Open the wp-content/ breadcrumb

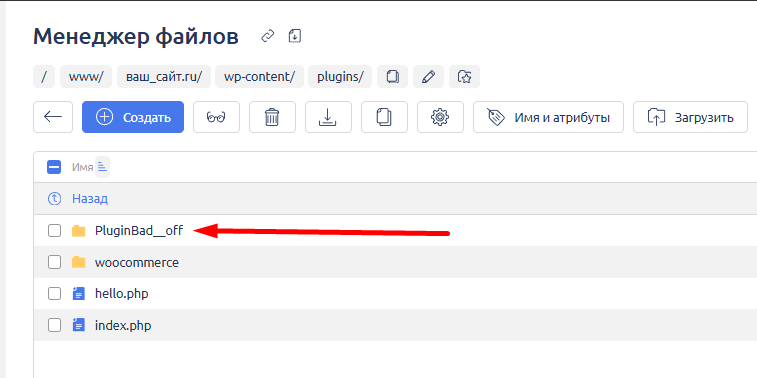click(x=259, y=77)
